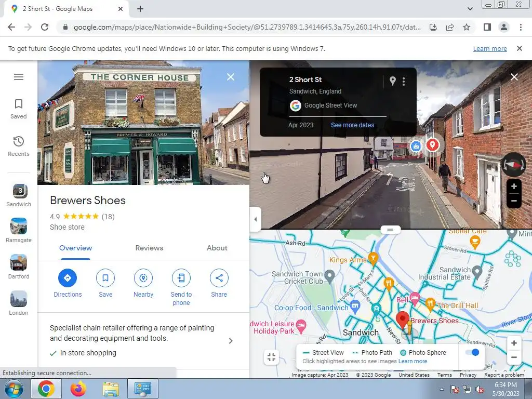Zoom out on Street View imagery

[514, 201]
